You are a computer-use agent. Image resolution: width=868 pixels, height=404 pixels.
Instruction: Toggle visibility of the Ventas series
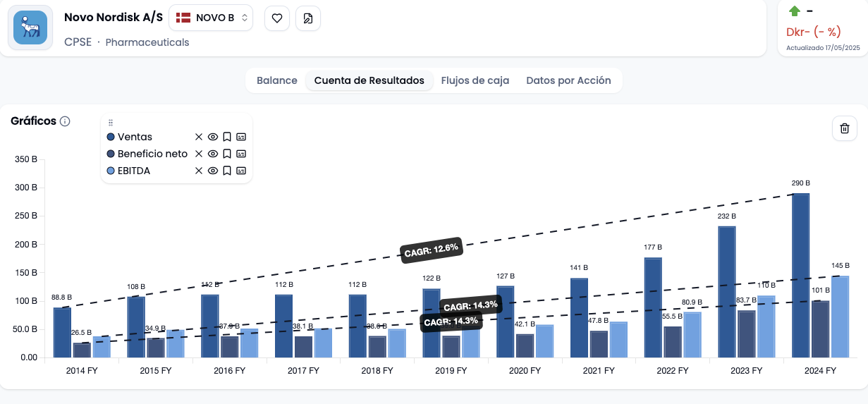(213, 137)
